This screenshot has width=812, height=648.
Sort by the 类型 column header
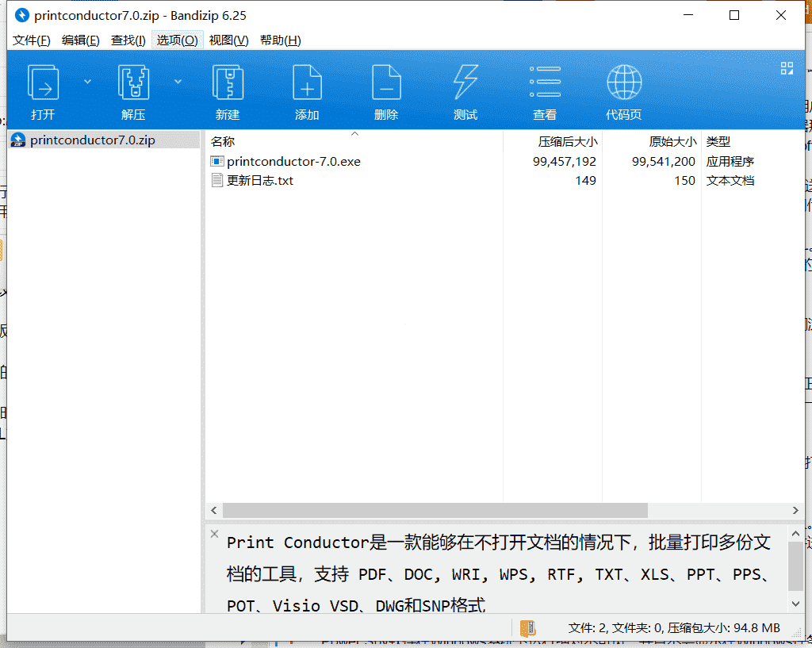[x=718, y=141]
